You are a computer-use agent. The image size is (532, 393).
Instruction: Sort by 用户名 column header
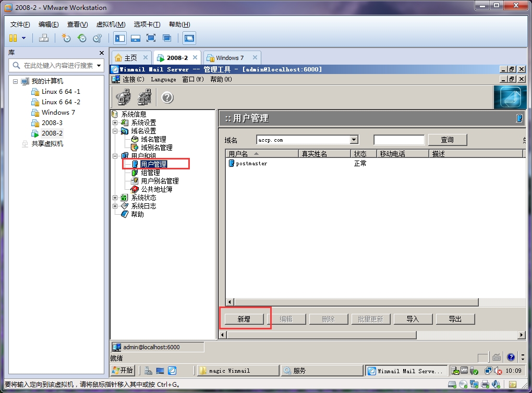tap(262, 154)
